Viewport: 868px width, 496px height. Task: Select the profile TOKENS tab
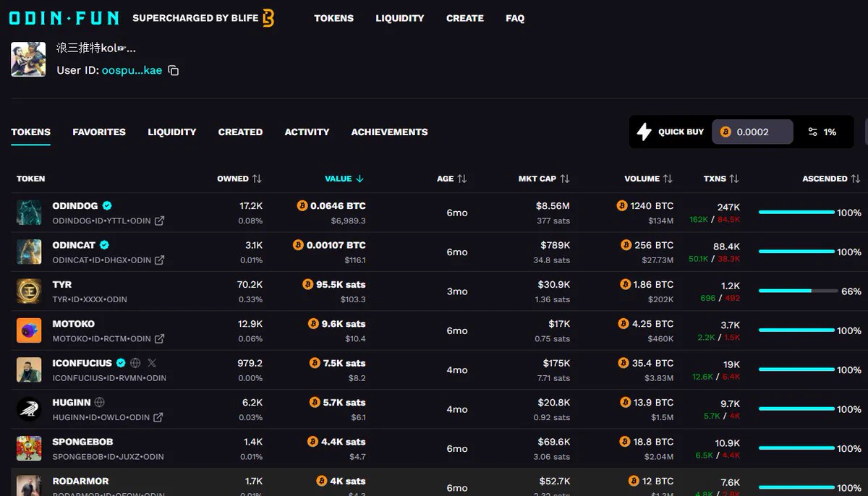pyautogui.click(x=31, y=132)
